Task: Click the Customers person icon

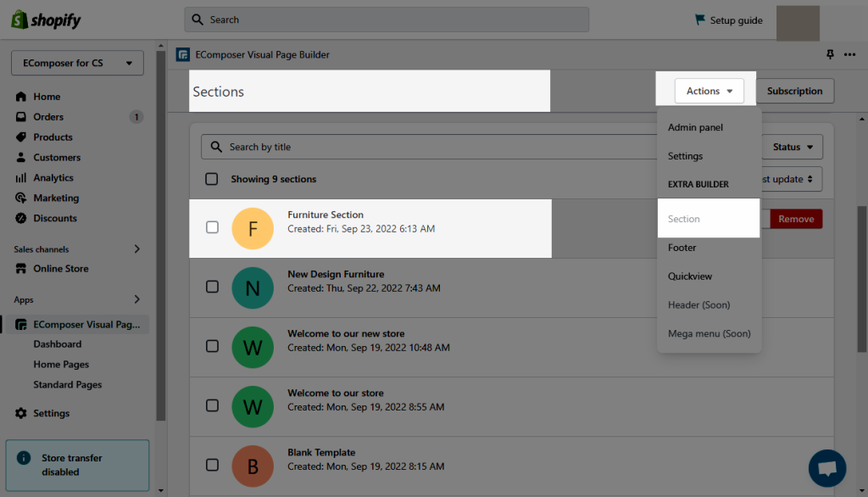Action: (21, 158)
